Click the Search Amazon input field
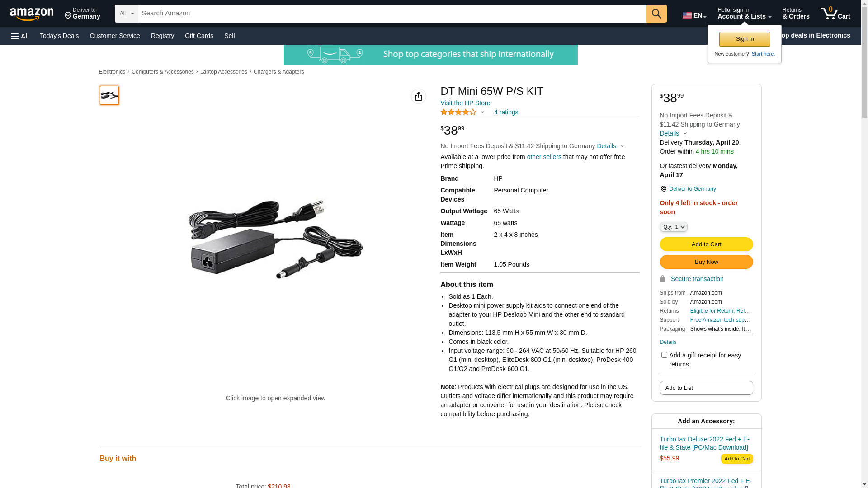Screen dimensions: 868x488 392,14
